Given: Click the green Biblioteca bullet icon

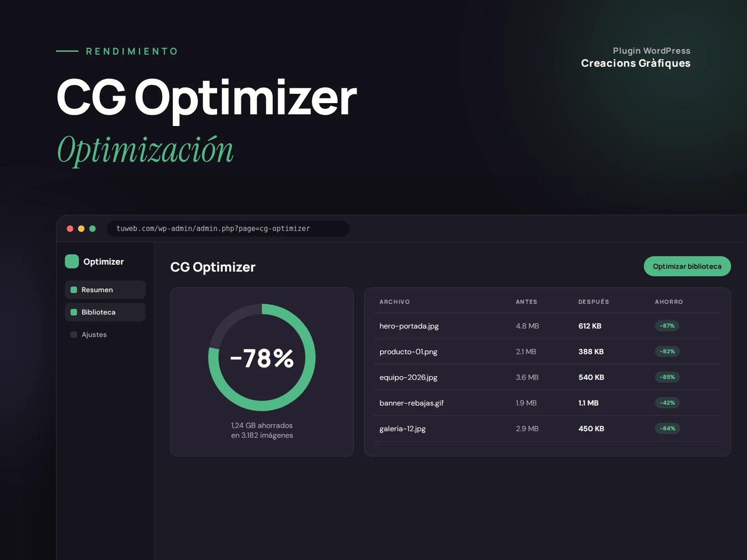Looking at the screenshot, I should [74, 312].
